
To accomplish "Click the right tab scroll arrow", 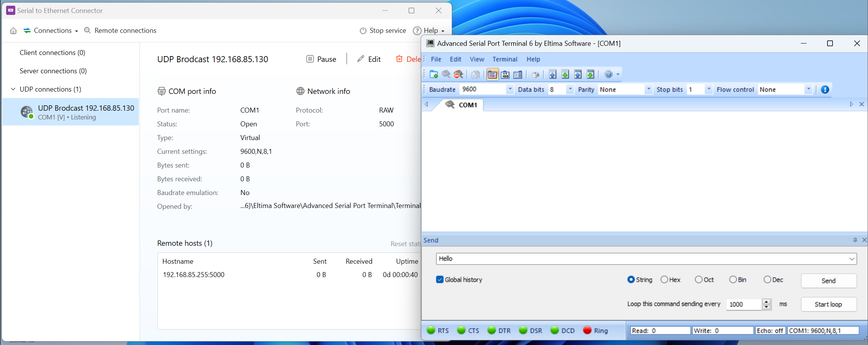I will (x=851, y=104).
